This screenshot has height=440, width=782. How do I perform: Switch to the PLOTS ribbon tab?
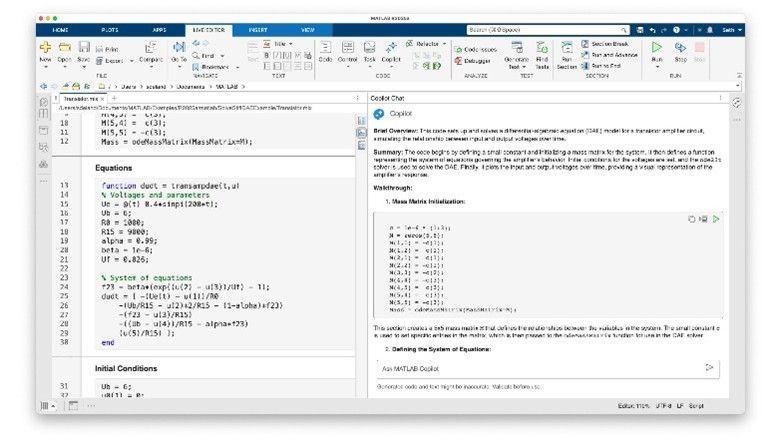click(x=110, y=30)
